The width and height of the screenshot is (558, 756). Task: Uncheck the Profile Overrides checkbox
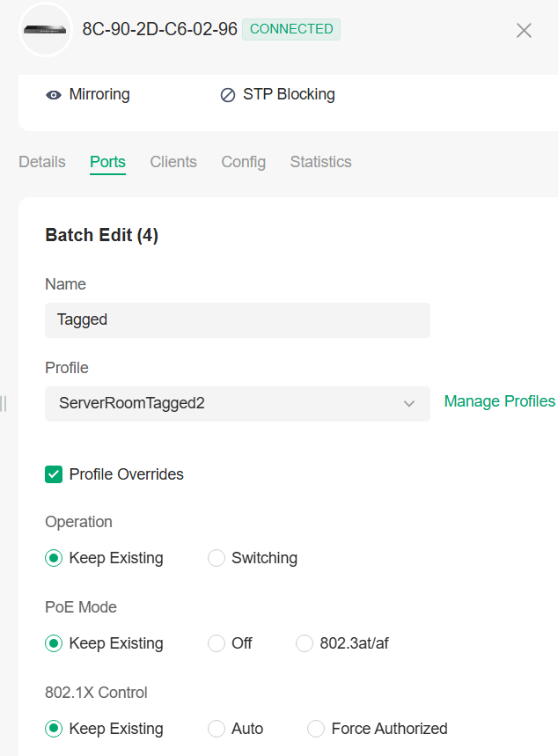(54, 474)
